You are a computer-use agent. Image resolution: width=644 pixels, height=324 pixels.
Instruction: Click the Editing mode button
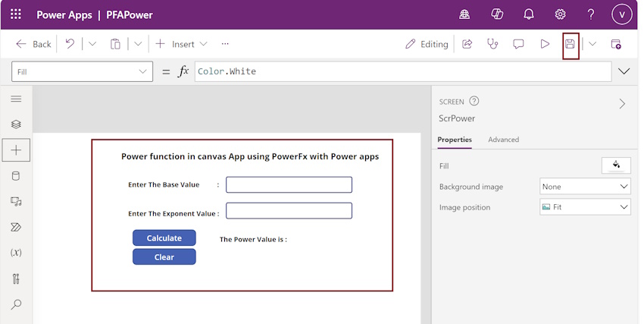point(427,44)
